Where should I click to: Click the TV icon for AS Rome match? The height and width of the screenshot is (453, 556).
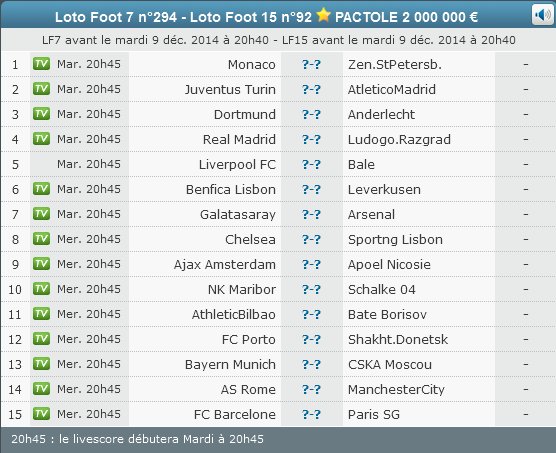[x=41, y=389]
